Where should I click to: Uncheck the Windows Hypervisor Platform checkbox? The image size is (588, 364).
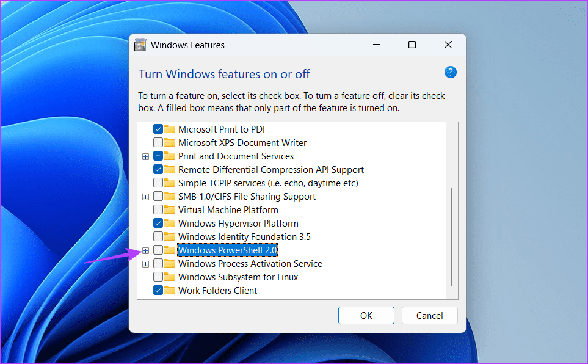point(158,224)
